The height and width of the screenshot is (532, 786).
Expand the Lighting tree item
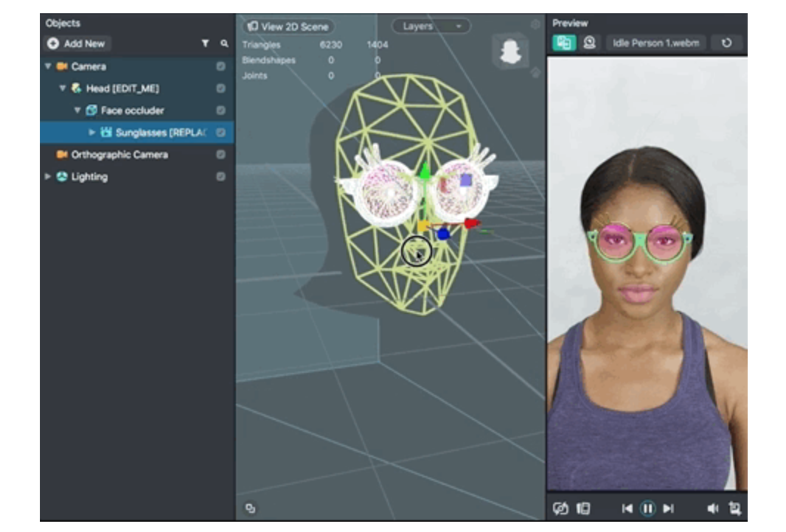coord(49,177)
